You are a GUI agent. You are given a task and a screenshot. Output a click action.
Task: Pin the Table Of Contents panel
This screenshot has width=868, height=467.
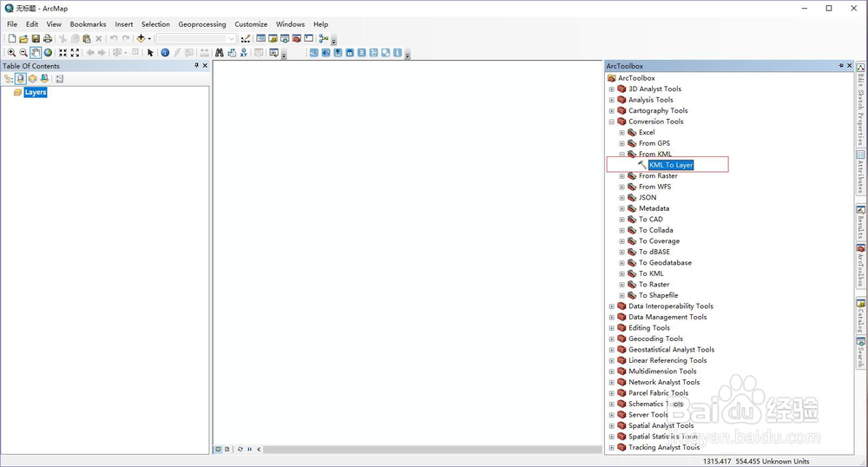pyautogui.click(x=196, y=65)
